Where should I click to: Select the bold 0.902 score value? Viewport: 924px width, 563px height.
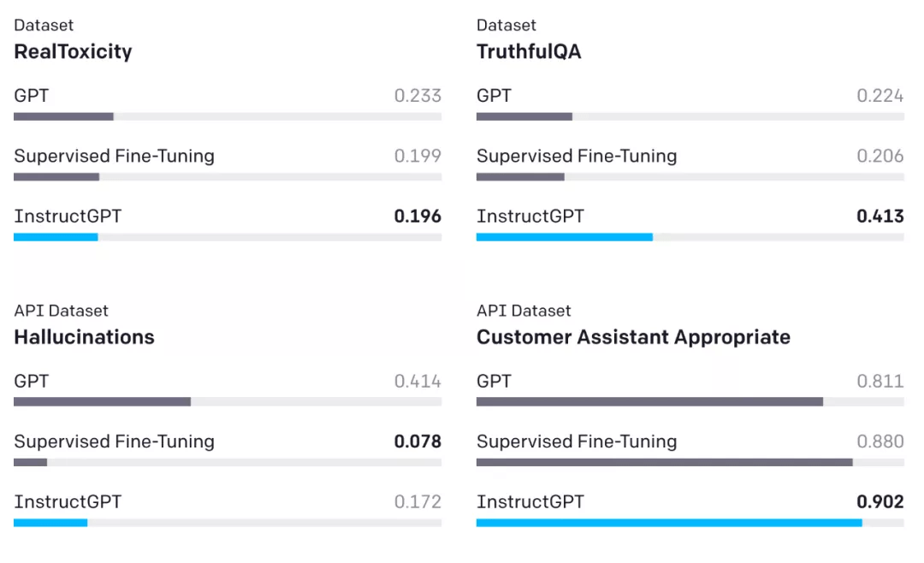point(880,501)
